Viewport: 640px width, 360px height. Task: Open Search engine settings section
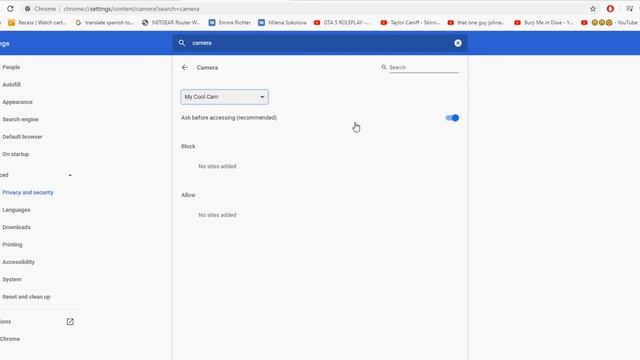pyautogui.click(x=20, y=120)
